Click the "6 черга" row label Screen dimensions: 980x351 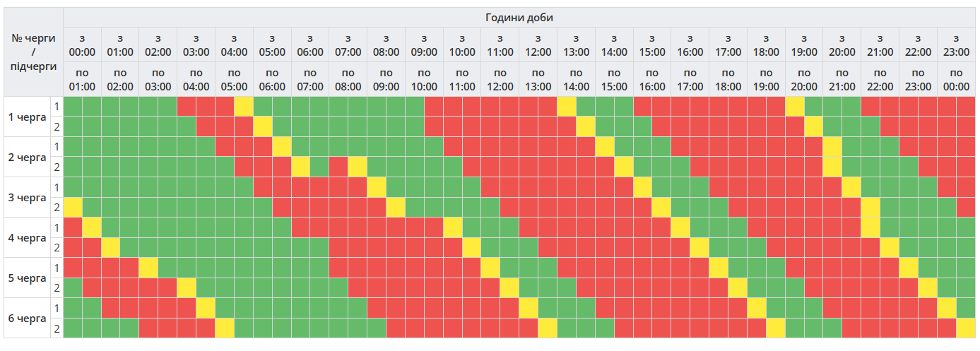(x=26, y=318)
